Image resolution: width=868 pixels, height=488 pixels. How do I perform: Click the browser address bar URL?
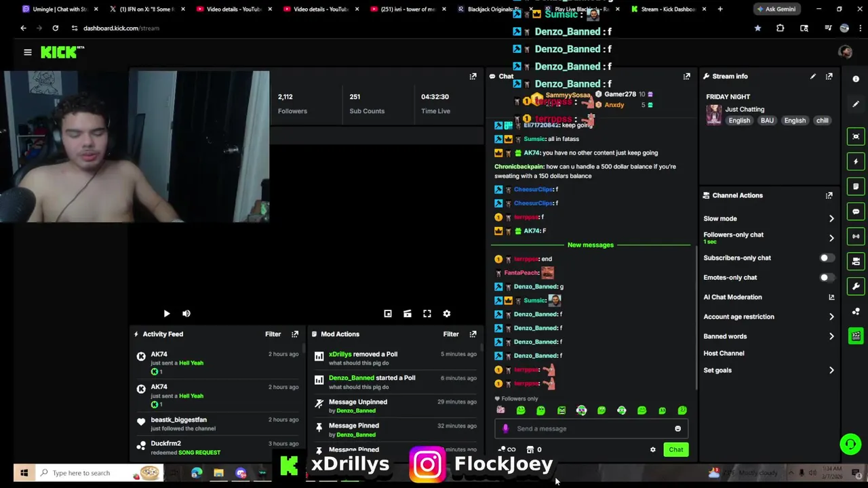[121, 28]
